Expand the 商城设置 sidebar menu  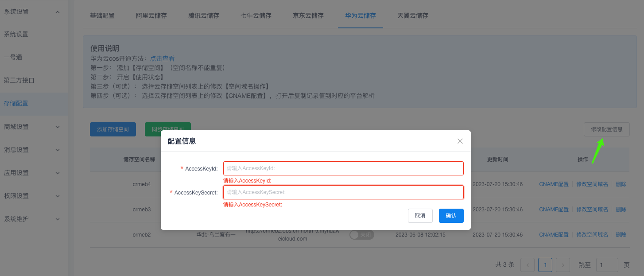(57, 127)
